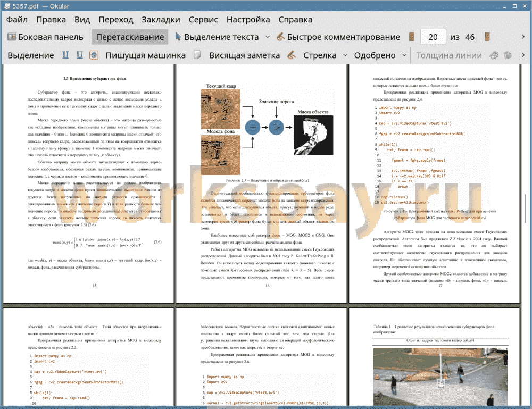Go to the previous page icon

(x=412, y=37)
